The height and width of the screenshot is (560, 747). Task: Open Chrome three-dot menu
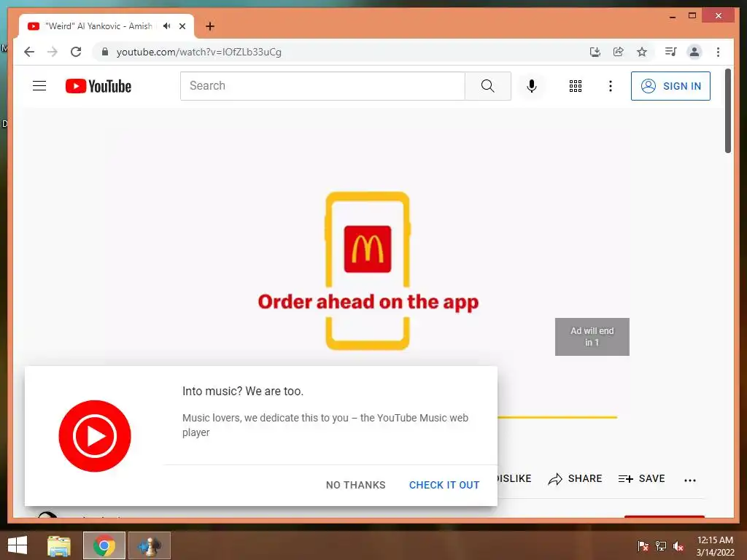point(718,52)
